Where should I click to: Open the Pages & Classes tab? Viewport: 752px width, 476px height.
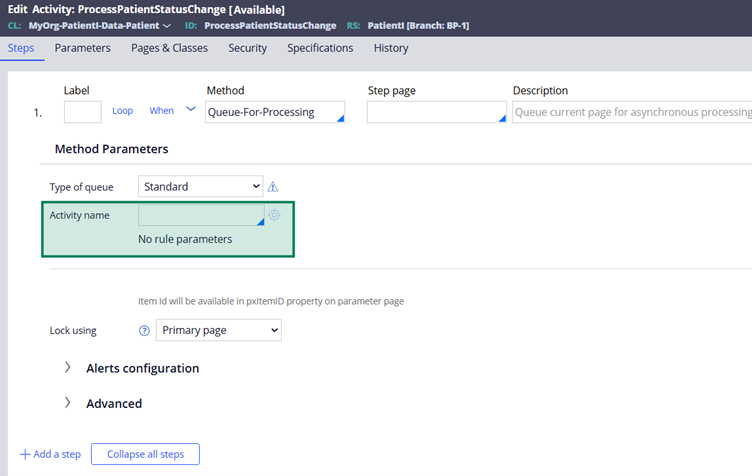170,48
